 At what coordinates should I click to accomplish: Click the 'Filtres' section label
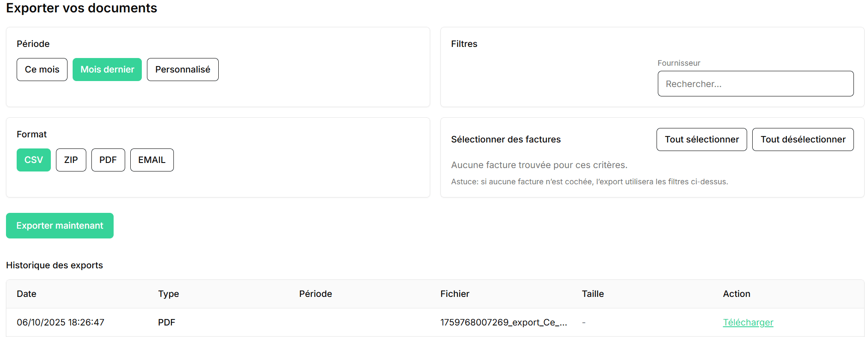click(x=464, y=44)
